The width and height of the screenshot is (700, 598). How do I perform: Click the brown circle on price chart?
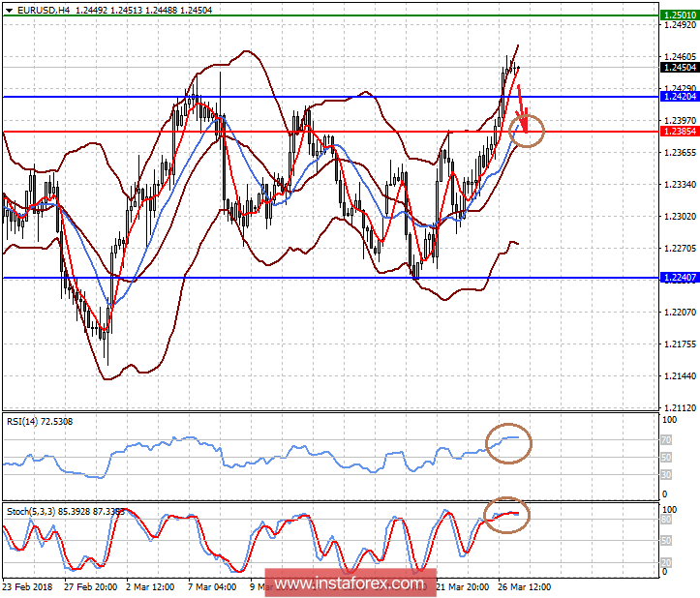[527, 131]
